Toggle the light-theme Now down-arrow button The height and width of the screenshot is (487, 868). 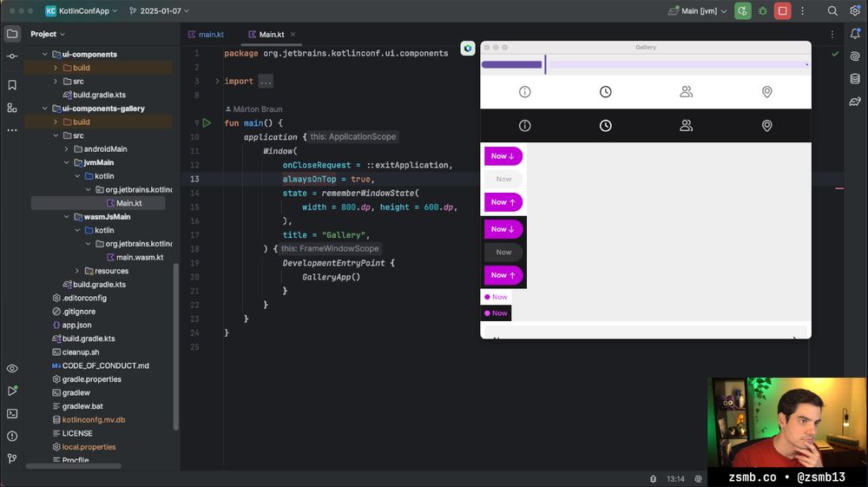(x=503, y=156)
